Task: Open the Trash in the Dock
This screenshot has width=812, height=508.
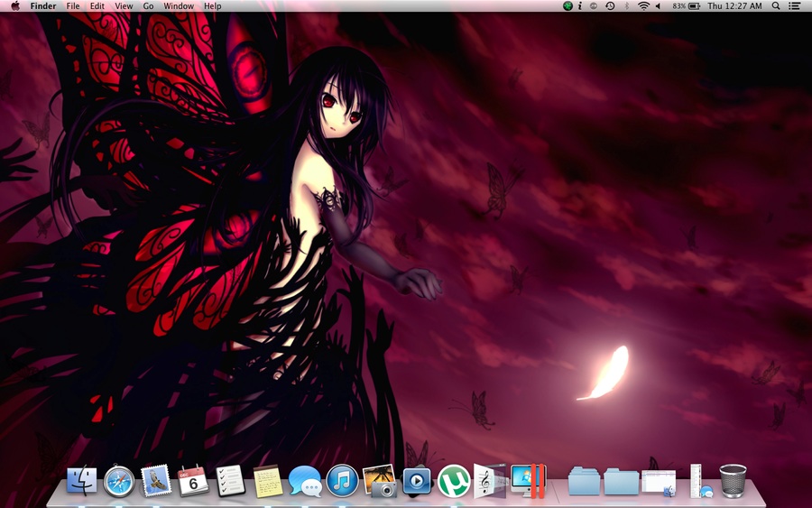Action: pos(734,481)
